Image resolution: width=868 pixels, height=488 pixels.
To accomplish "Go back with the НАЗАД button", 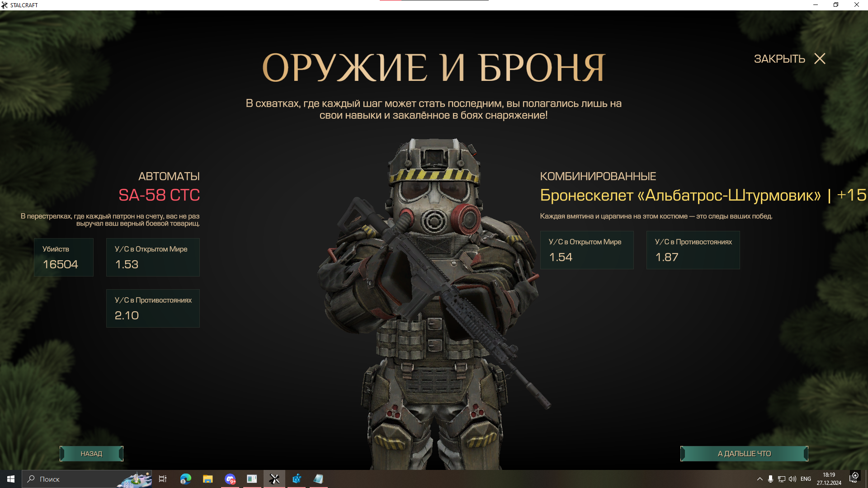I will [91, 454].
